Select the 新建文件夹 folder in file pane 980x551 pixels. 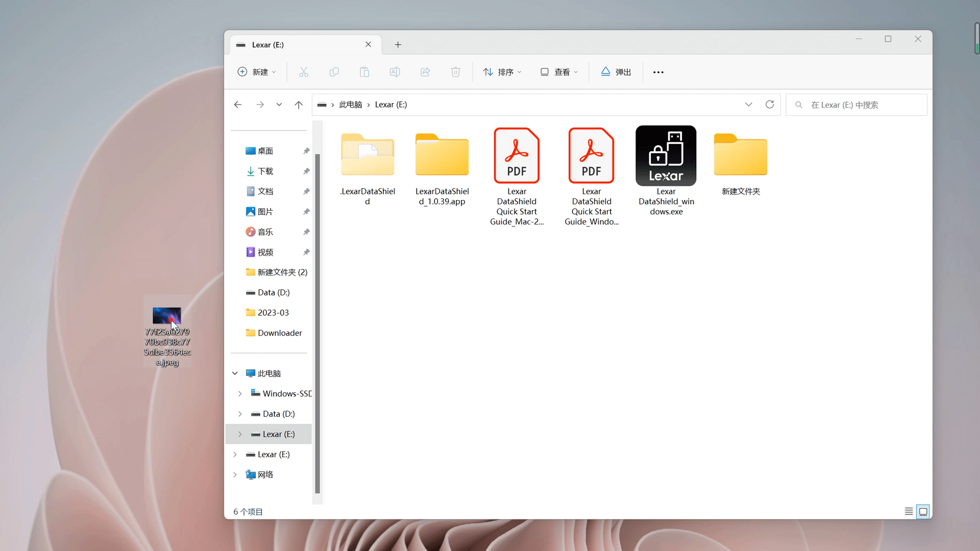coord(741,162)
